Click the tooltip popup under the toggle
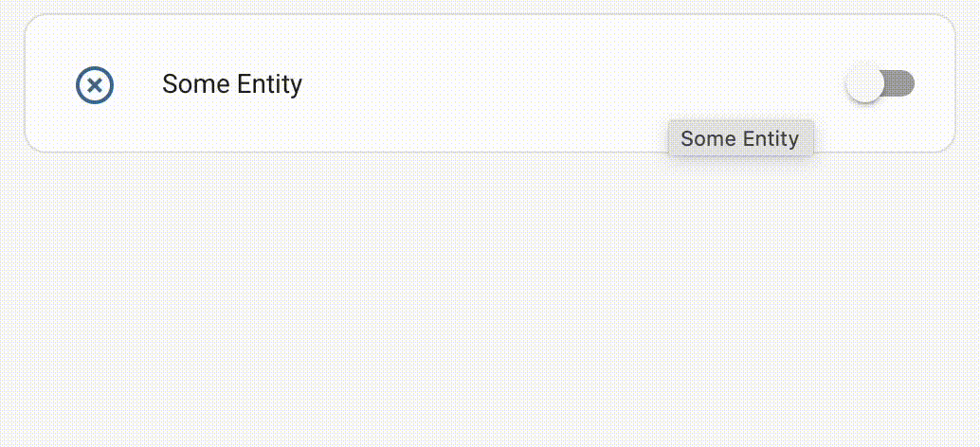 pyautogui.click(x=739, y=138)
